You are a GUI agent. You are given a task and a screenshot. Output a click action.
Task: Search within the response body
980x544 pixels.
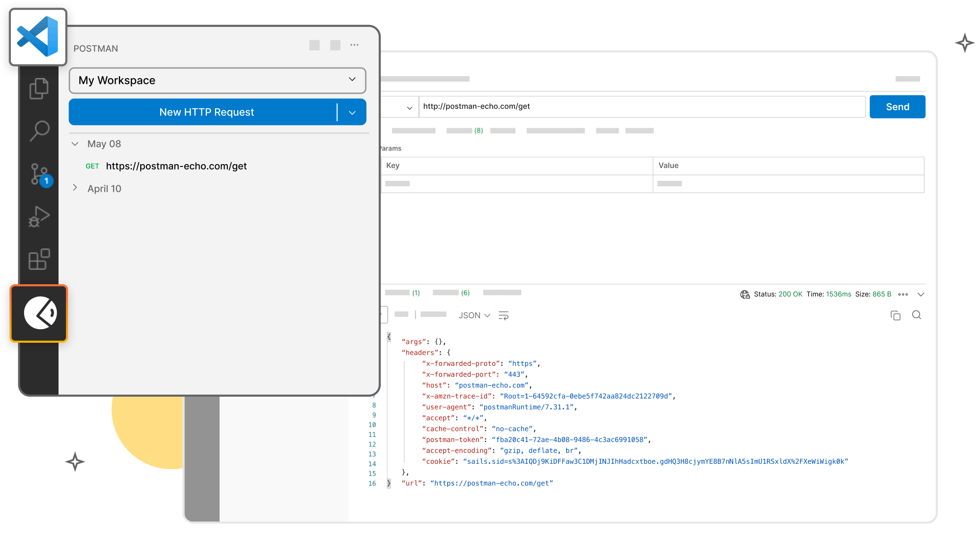tap(916, 315)
